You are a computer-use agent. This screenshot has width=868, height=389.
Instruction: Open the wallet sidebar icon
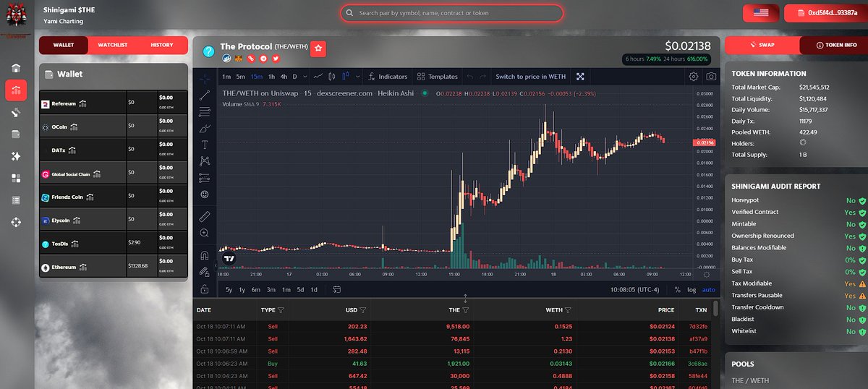point(16,134)
